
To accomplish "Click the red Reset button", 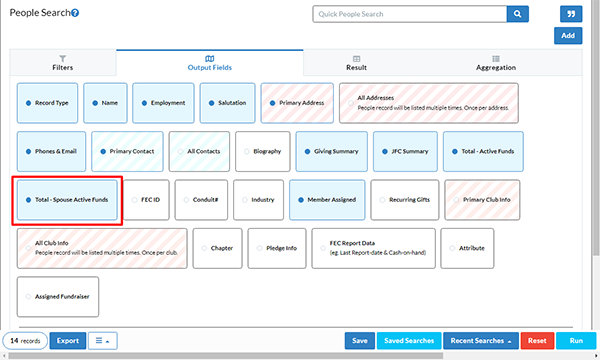I will (537, 340).
